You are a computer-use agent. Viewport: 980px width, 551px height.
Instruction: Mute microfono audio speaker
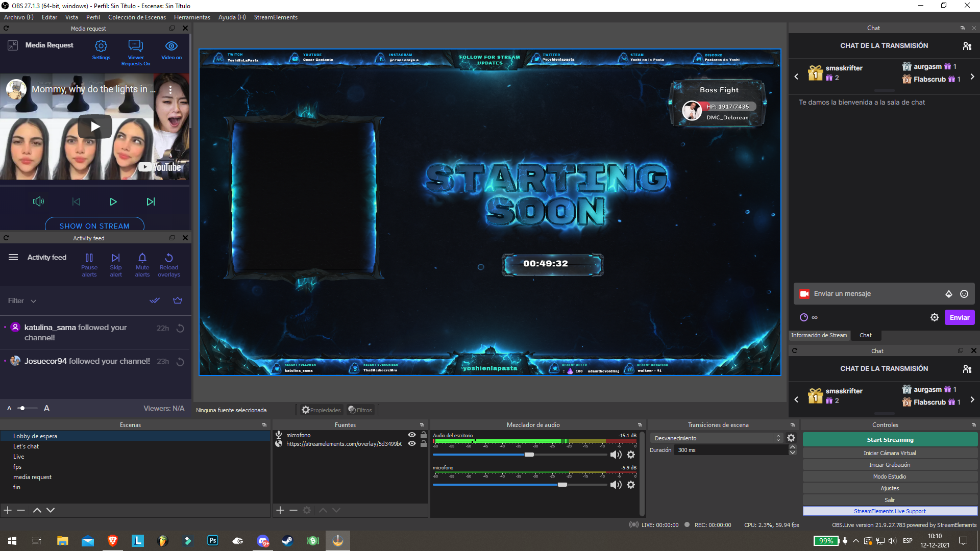(616, 485)
